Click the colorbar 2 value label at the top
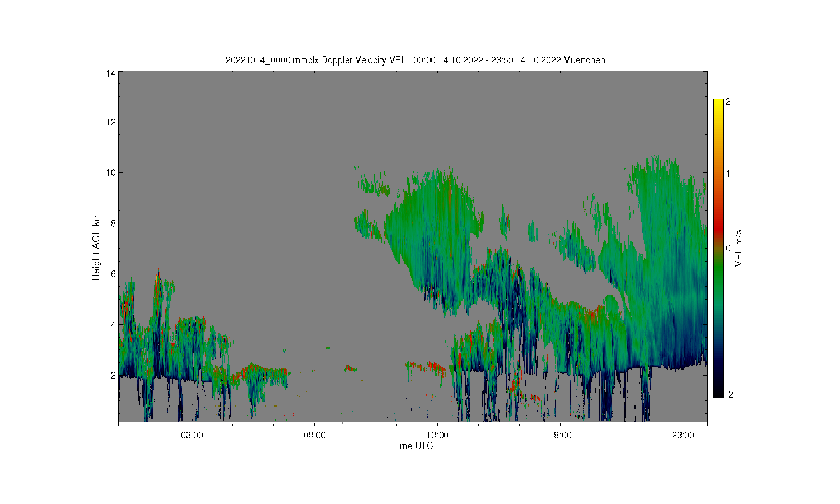840x504 pixels. coord(728,102)
